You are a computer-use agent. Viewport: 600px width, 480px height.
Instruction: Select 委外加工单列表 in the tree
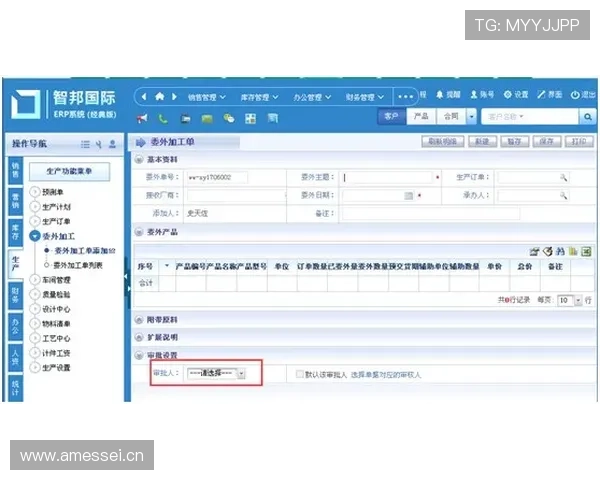[78, 265]
